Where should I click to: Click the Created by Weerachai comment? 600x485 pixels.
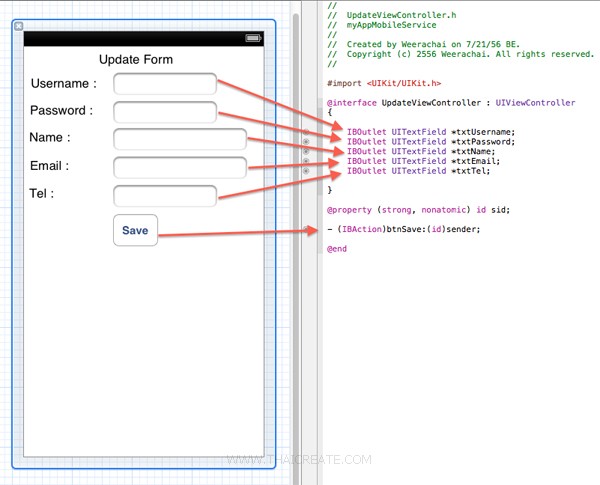click(424, 44)
